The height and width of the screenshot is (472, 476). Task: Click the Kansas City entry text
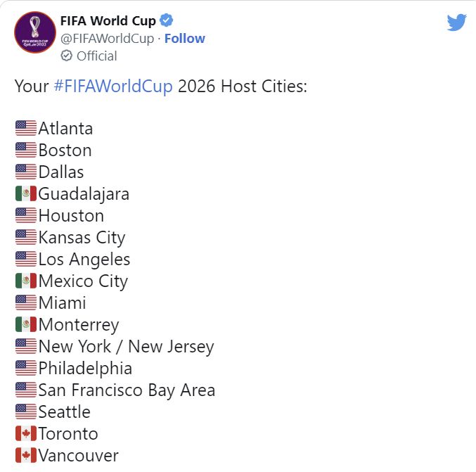click(x=82, y=238)
